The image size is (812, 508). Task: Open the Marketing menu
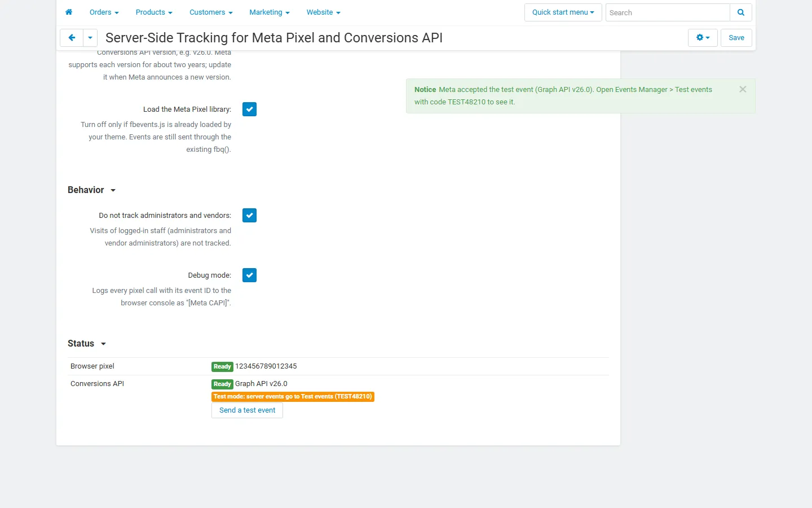[x=270, y=12]
